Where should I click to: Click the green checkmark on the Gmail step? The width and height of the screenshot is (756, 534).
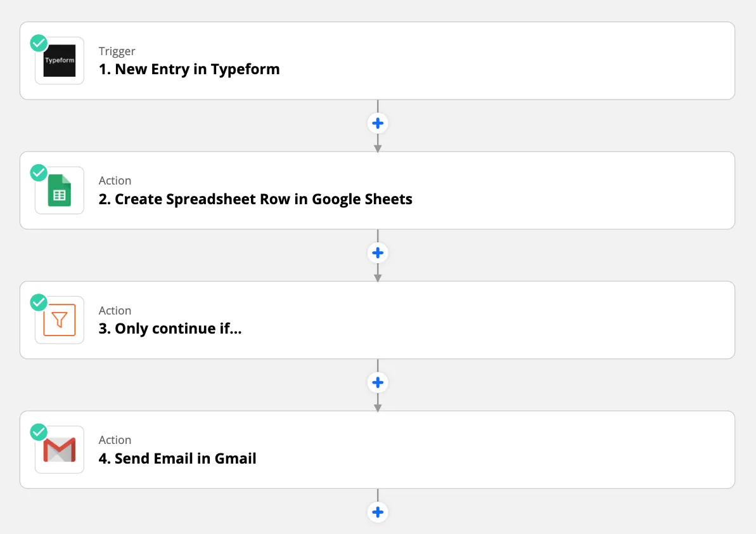click(x=39, y=432)
